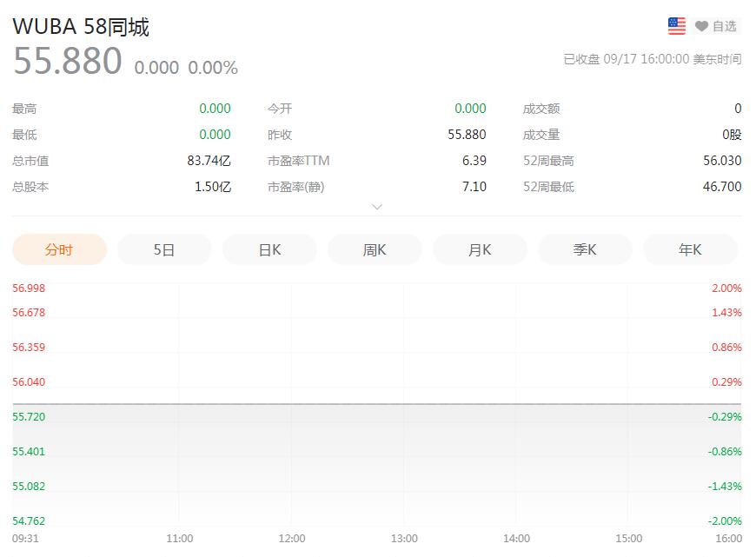Click chart price label 56.040
Image resolution: width=756 pixels, height=557 pixels.
click(29, 382)
